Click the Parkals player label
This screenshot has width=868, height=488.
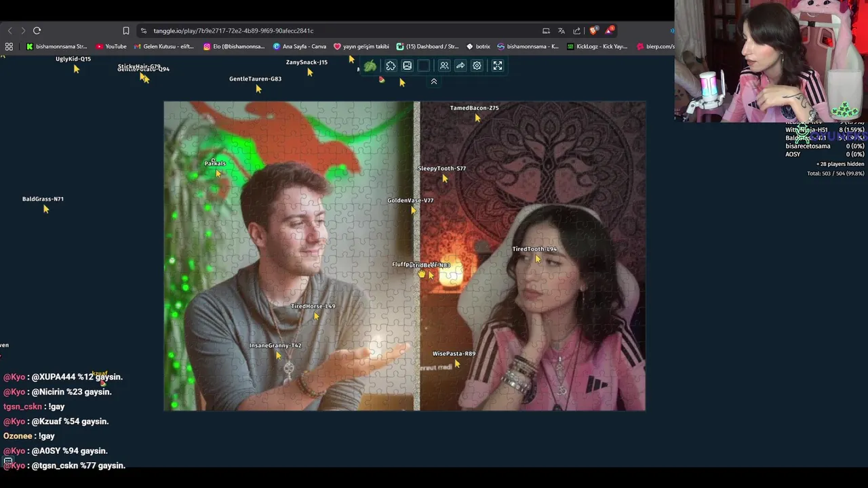pyautogui.click(x=215, y=163)
